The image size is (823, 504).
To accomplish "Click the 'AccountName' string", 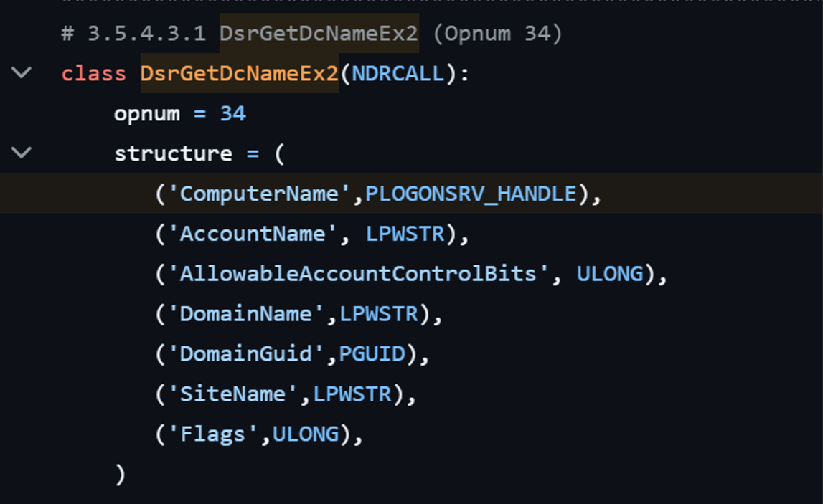I will [x=252, y=234].
